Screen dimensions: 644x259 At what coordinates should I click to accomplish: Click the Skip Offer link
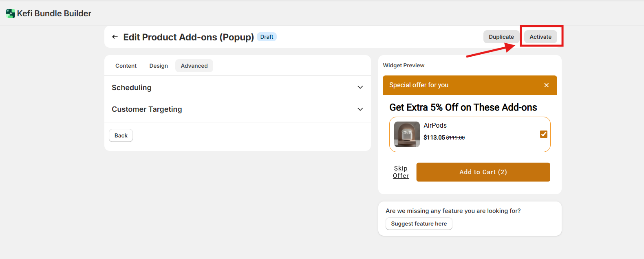401,172
